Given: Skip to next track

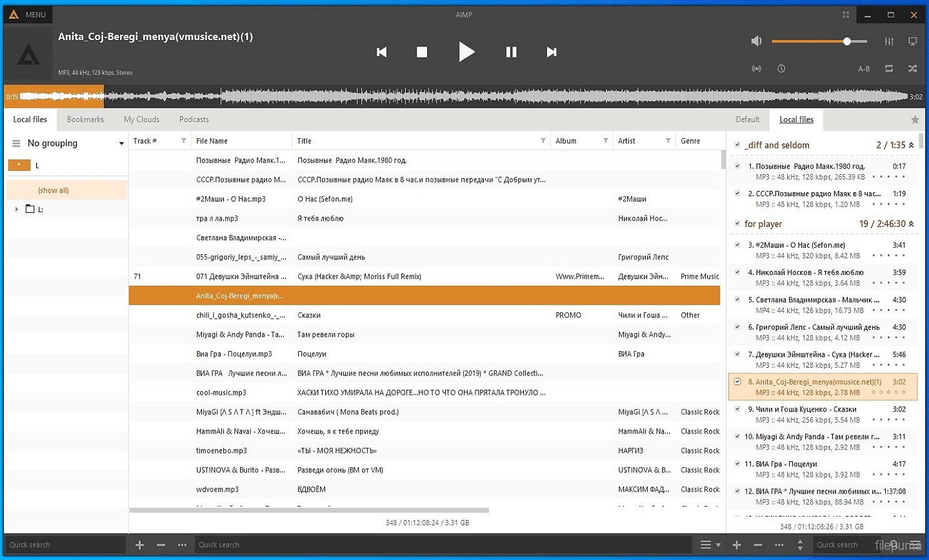Looking at the screenshot, I should point(552,52).
